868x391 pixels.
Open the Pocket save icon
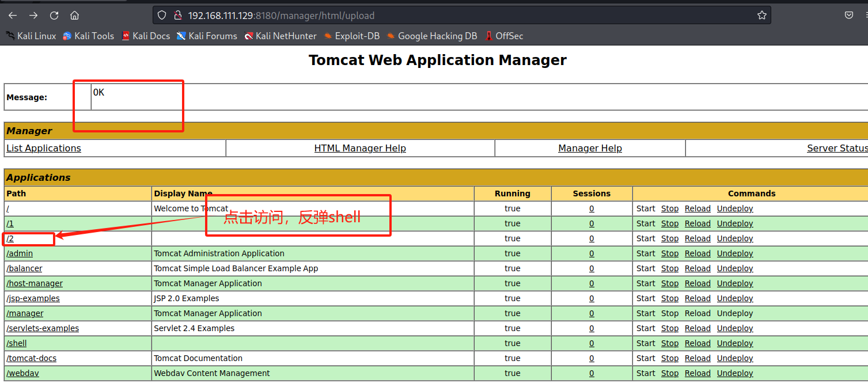[x=849, y=16]
